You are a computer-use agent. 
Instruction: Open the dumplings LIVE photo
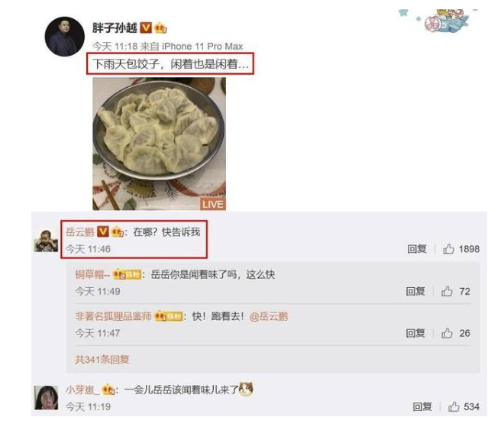pos(159,144)
